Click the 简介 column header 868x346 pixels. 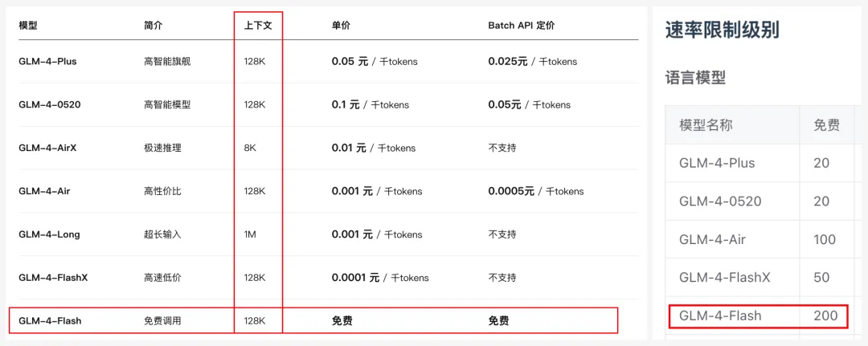coord(153,26)
